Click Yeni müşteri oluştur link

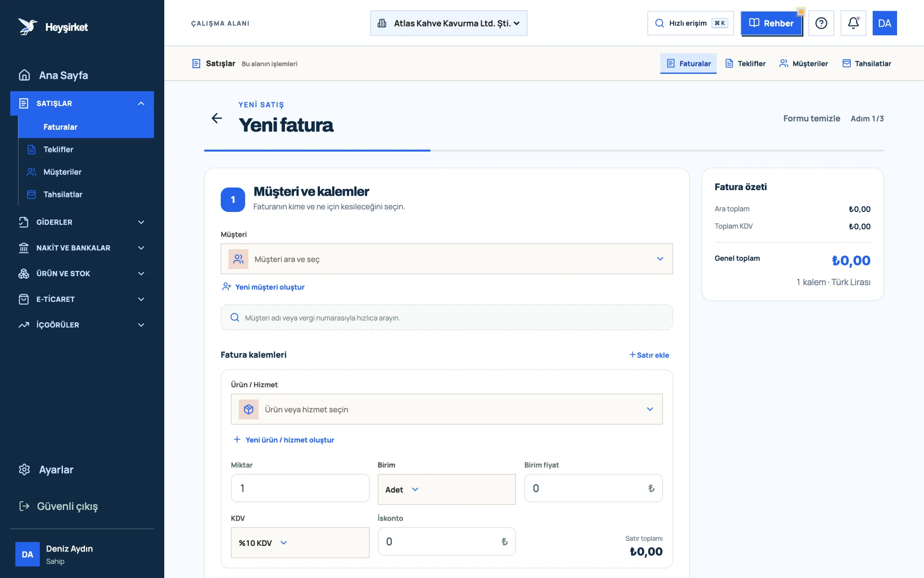tap(263, 287)
